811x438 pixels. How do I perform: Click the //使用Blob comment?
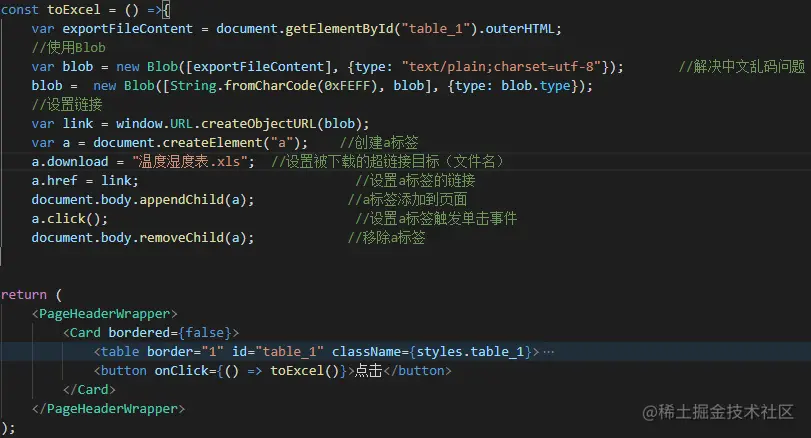68,48
